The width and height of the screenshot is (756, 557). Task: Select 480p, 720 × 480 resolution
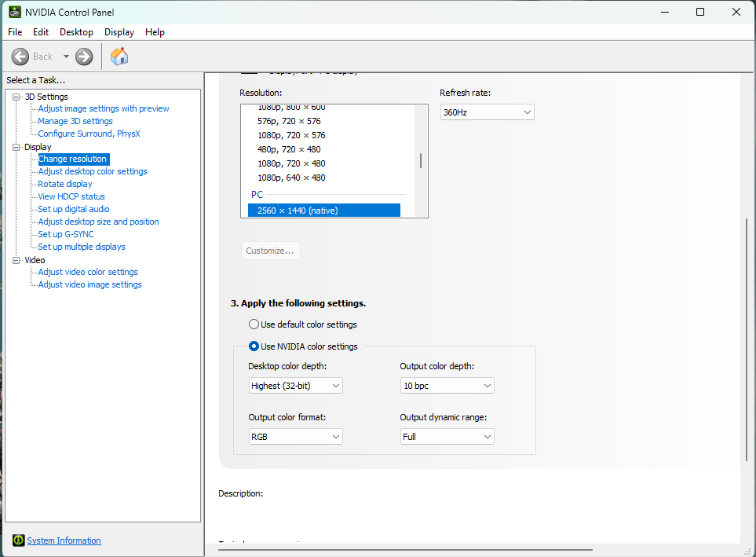point(289,149)
